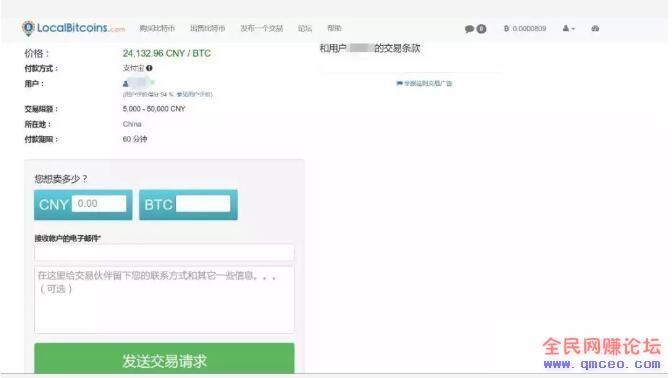Screen dimensions: 672x378
Task: Click the CNY amount input field
Action: [99, 204]
